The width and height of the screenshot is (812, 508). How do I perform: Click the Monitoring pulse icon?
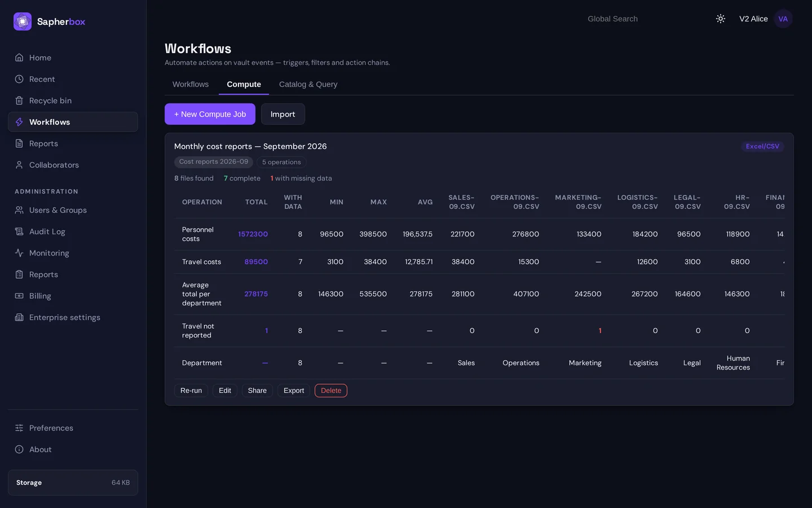coord(19,253)
